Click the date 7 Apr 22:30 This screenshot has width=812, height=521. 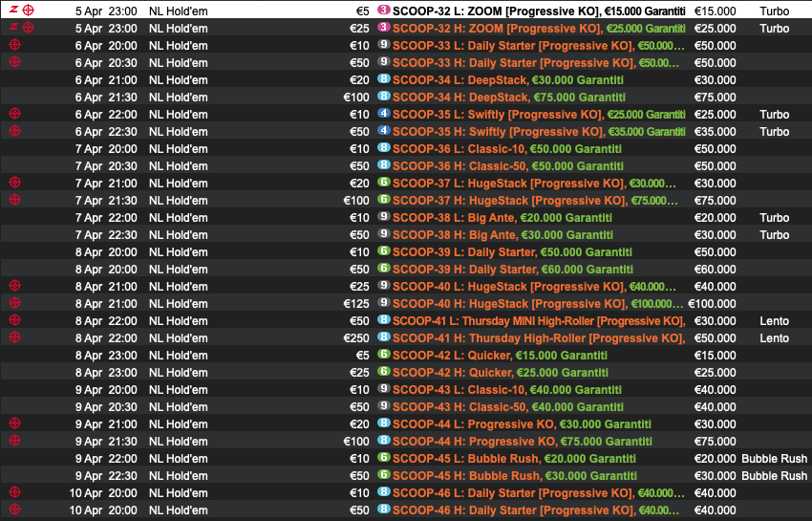click(106, 235)
